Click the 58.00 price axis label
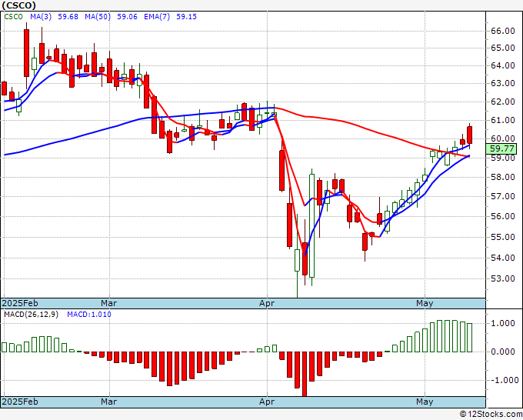This screenshot has width=523, height=420. click(503, 177)
